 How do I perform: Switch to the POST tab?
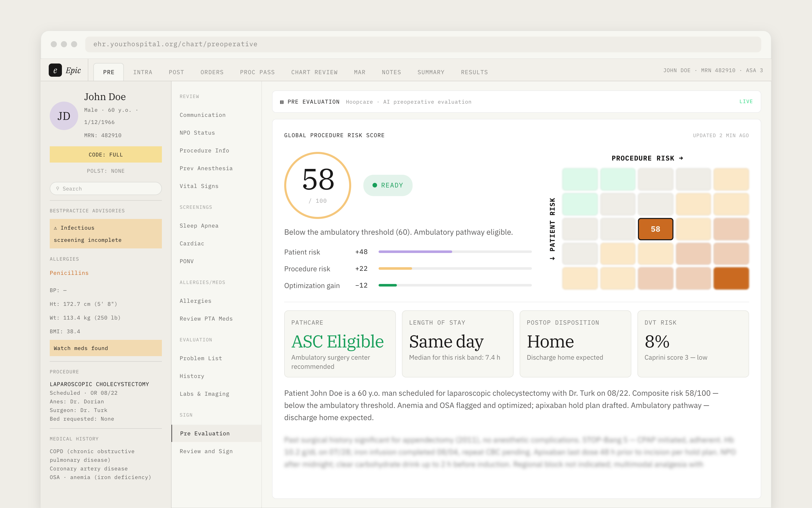[177, 72]
